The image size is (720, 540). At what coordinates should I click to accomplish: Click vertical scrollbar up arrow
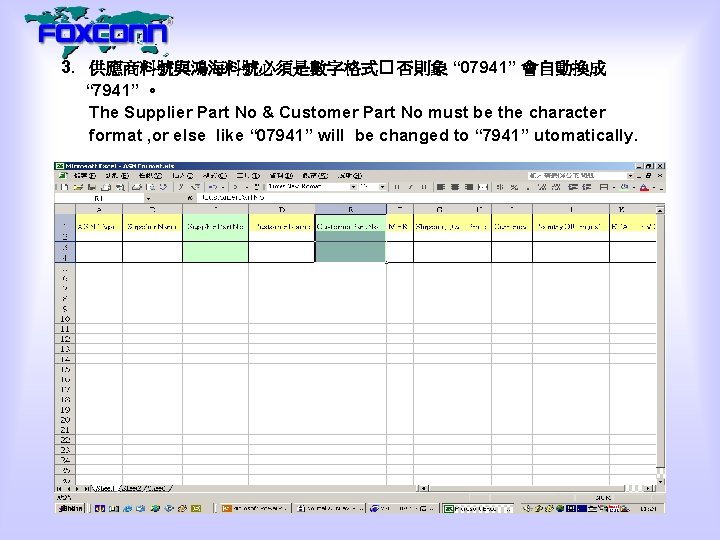click(x=660, y=210)
